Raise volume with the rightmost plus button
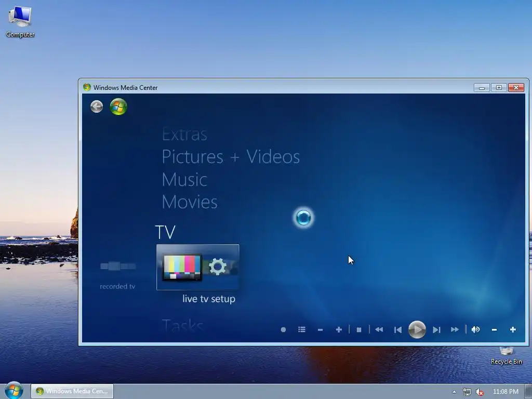The image size is (532, 399). [x=513, y=329]
